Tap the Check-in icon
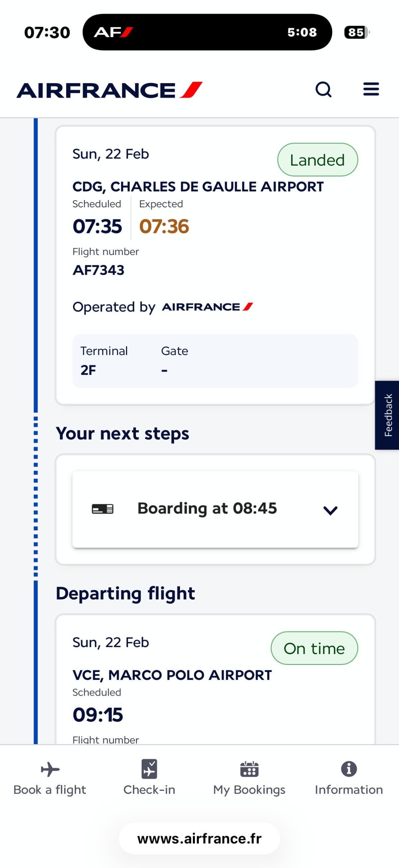399x868 pixels. coord(149,769)
